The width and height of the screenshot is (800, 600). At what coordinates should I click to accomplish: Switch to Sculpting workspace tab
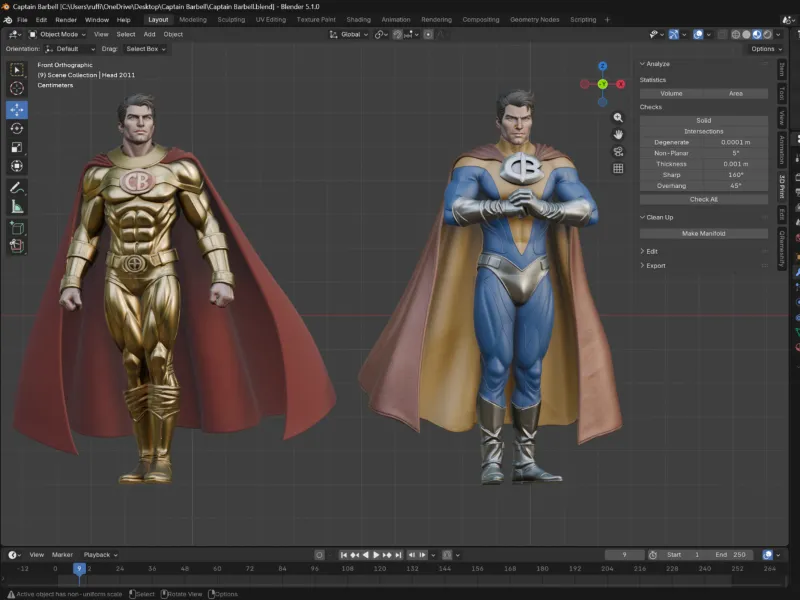click(231, 20)
